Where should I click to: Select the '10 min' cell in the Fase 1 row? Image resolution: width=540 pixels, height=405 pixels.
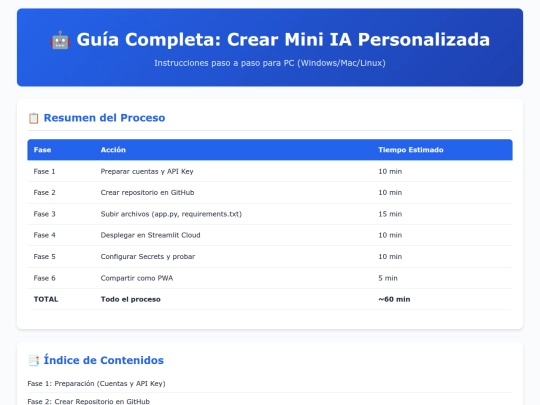click(390, 171)
